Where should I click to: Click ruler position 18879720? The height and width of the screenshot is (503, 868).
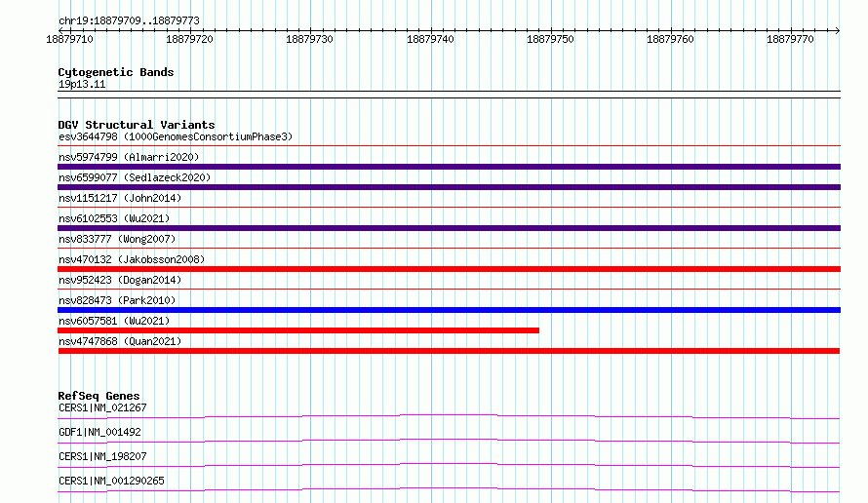coord(189,39)
